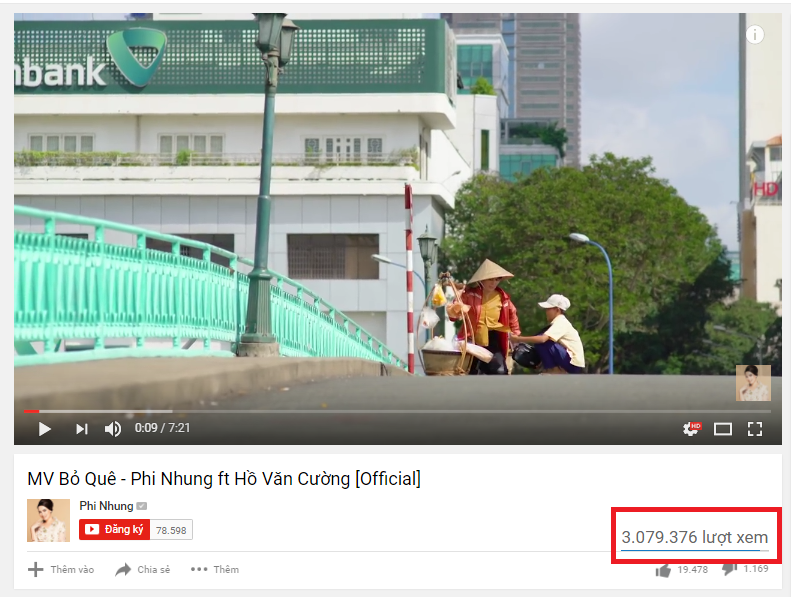
Task: Open Phi Nhung channel name link
Action: [x=106, y=506]
